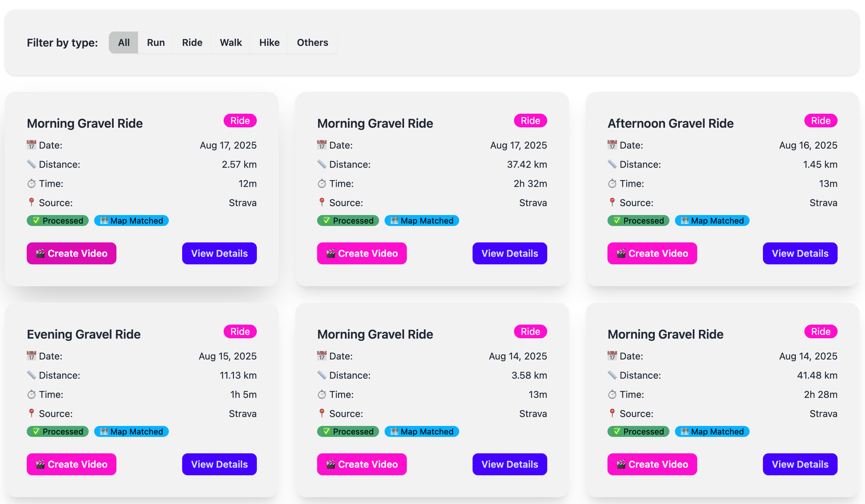Show Others activity type filter
Image resolution: width=865 pixels, height=504 pixels.
tap(312, 42)
